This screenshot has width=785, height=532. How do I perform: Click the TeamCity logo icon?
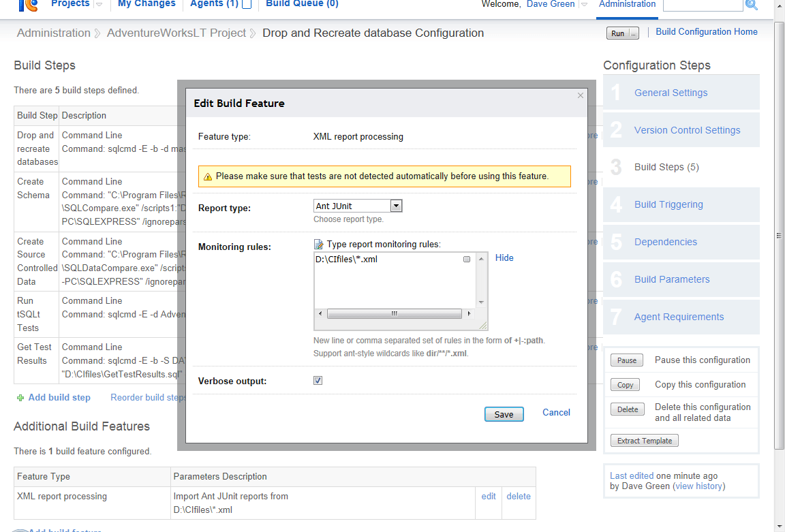(28, 5)
